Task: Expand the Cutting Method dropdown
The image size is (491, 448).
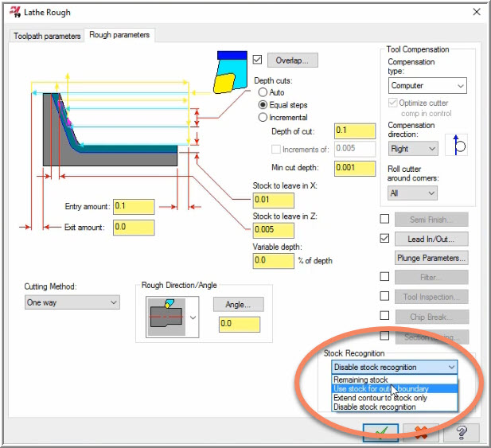Action: tap(72, 302)
